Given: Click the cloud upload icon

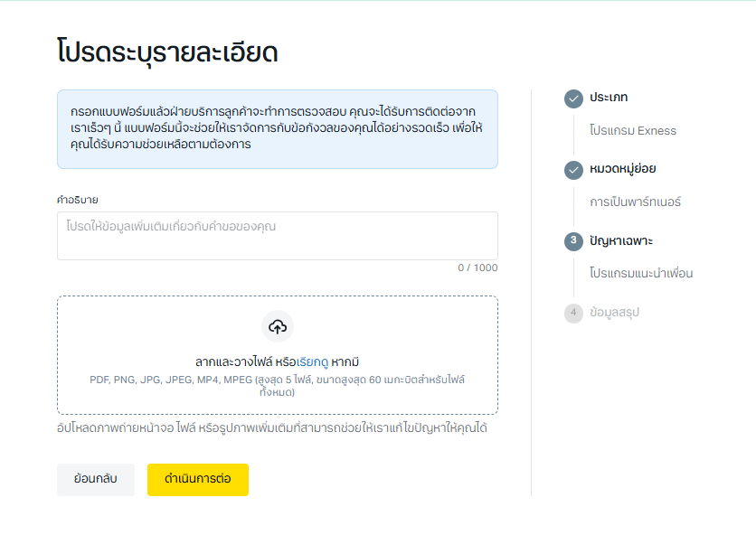Looking at the screenshot, I should pos(278,326).
